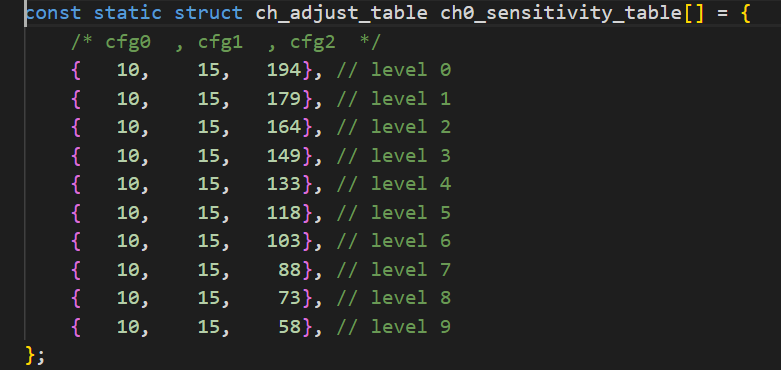
Task: Click value 73 on level 8 row
Action: pos(290,298)
